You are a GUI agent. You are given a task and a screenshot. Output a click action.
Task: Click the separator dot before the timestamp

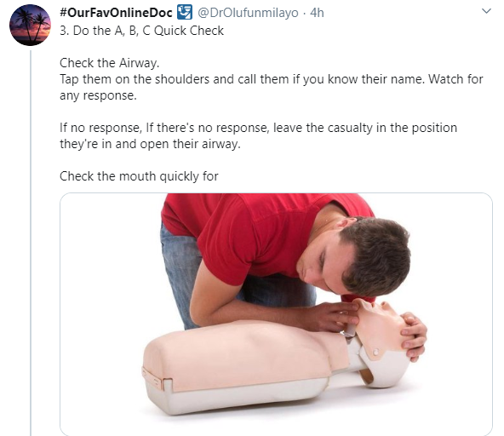coord(304,13)
